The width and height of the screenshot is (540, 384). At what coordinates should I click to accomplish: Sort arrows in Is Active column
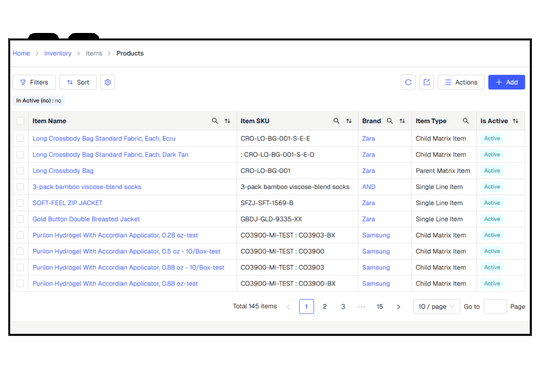(x=515, y=121)
